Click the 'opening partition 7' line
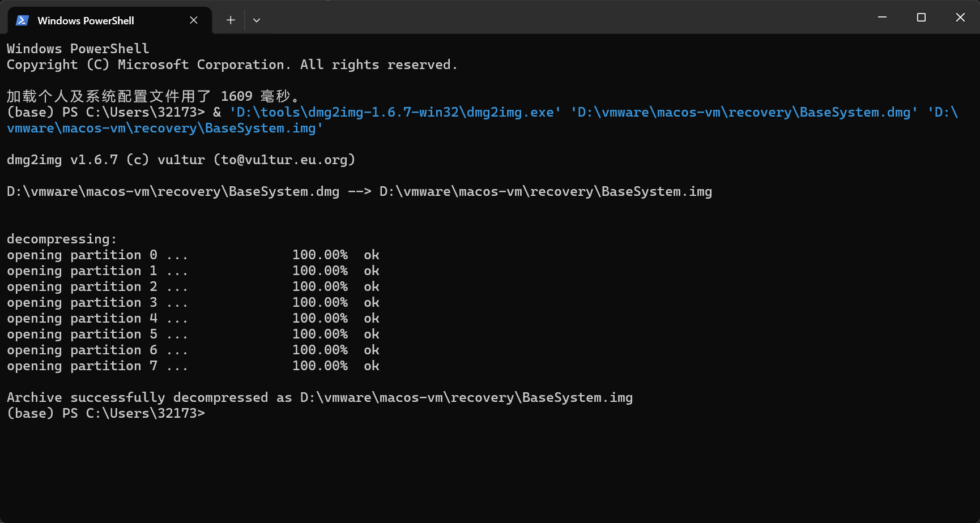 (193, 366)
